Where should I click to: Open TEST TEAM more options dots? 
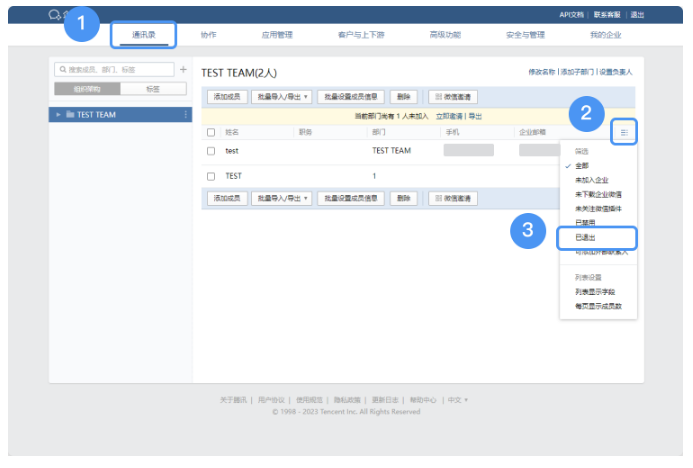click(186, 115)
